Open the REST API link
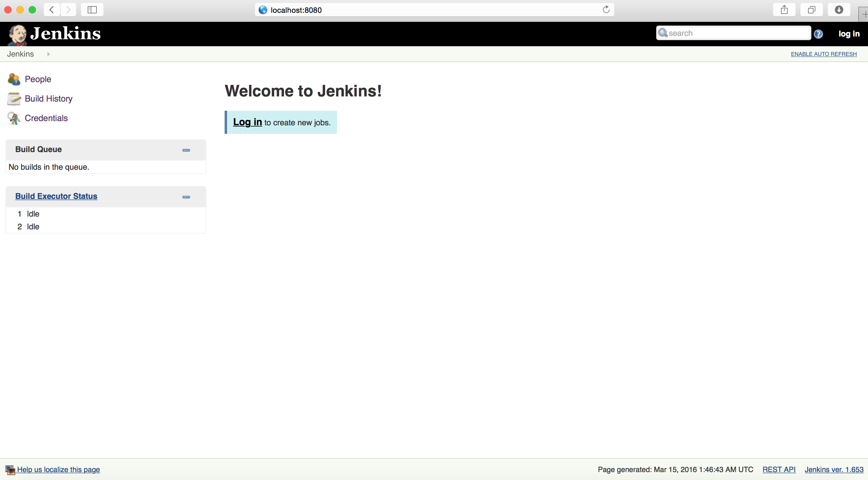The width and height of the screenshot is (868, 480). click(x=779, y=469)
